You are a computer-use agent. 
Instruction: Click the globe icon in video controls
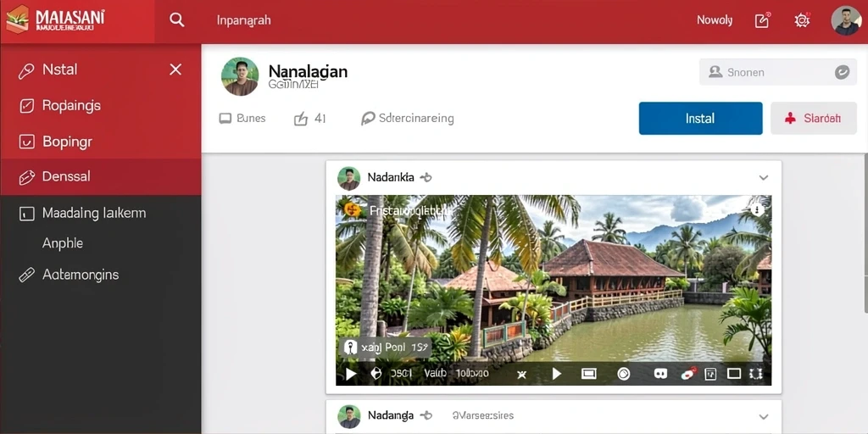(376, 374)
